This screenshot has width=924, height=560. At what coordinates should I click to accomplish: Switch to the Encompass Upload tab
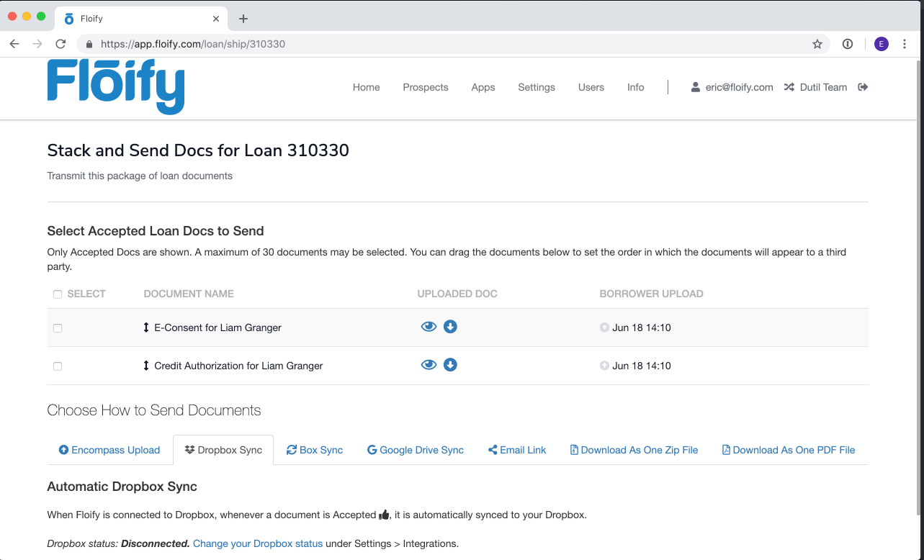coord(109,450)
